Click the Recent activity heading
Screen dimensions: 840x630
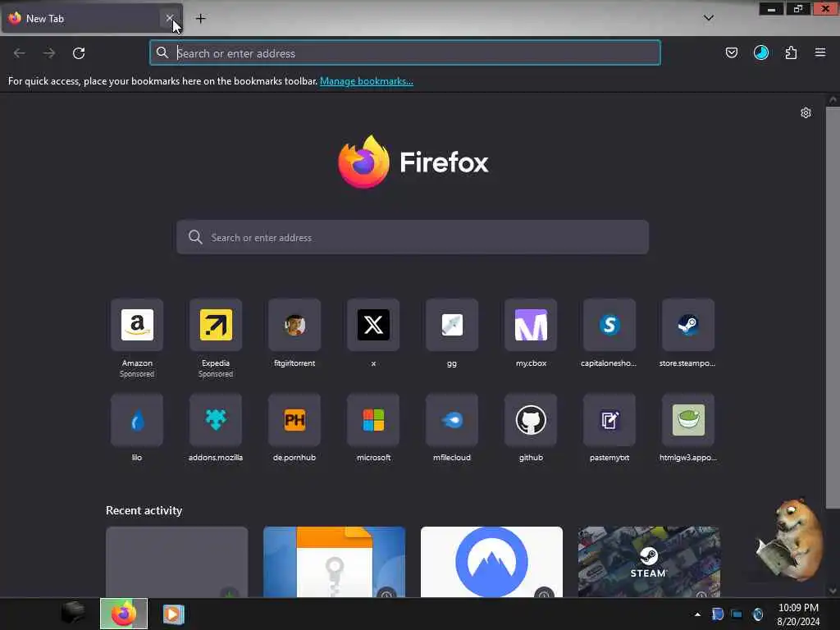tap(144, 510)
